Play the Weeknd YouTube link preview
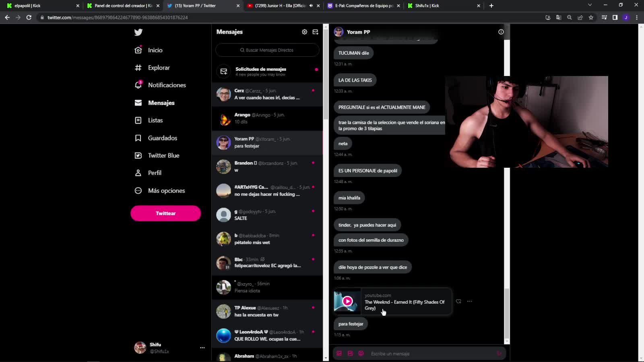This screenshot has width=644, height=362. pos(347,301)
